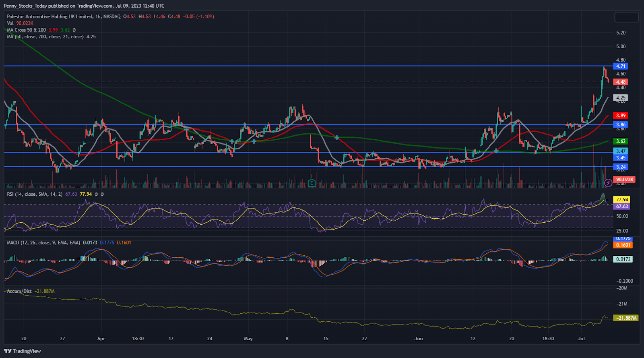Click the 'Accum/Dist' indicator legend
644x358 pixels.
coord(19,291)
